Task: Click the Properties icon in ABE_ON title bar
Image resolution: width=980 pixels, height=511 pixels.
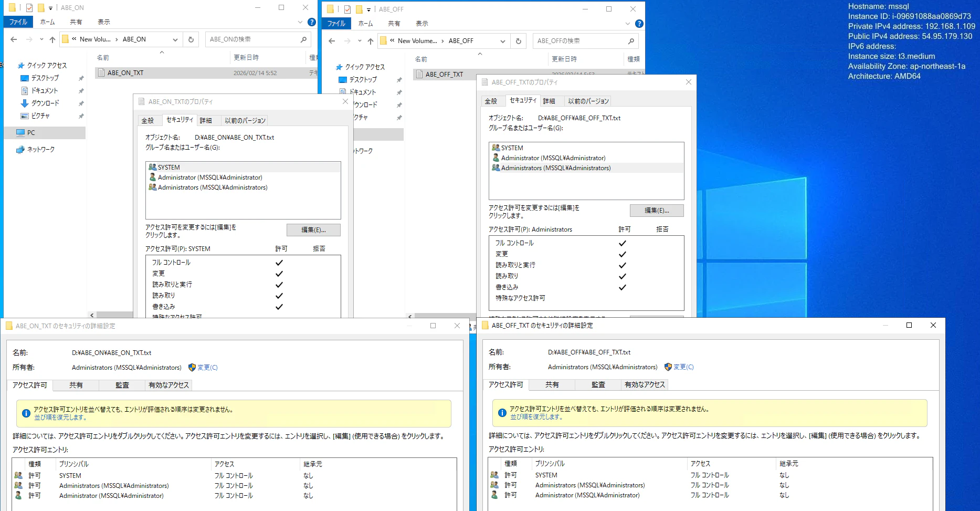Action: (29, 8)
